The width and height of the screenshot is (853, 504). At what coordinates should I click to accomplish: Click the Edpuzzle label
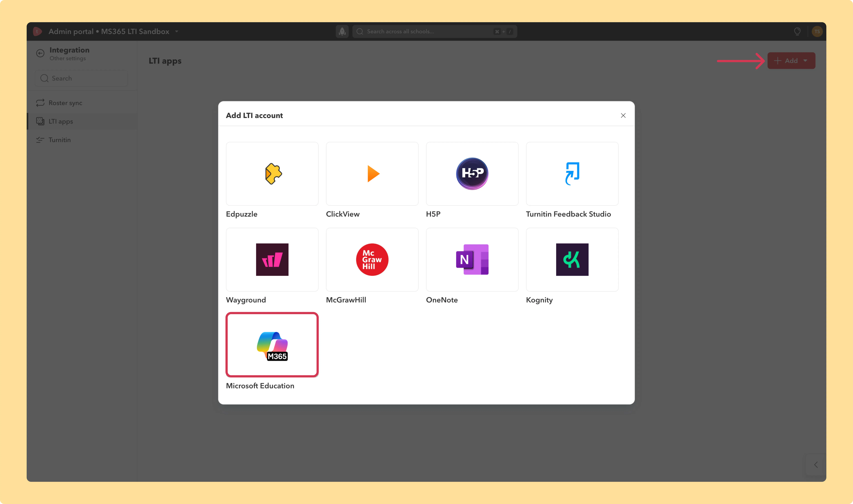tap(242, 214)
